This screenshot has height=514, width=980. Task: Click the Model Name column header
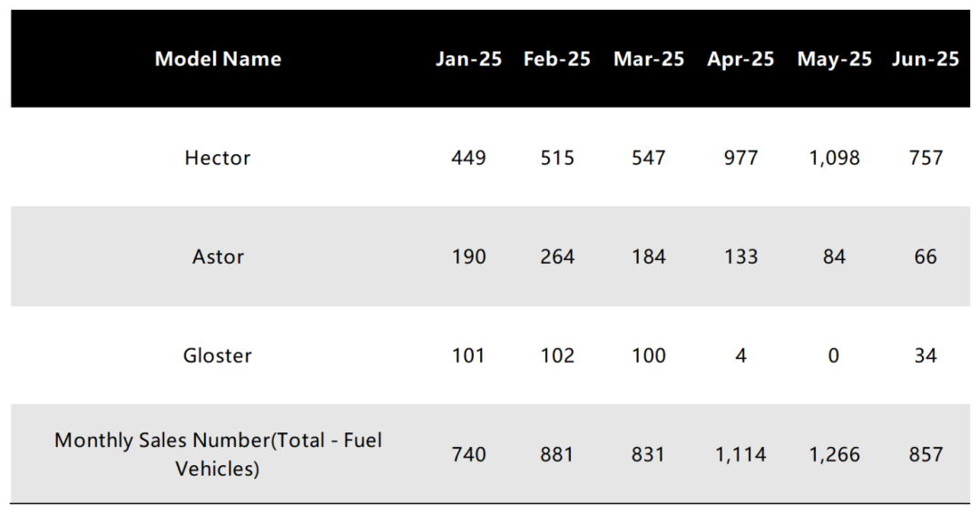[x=218, y=59]
